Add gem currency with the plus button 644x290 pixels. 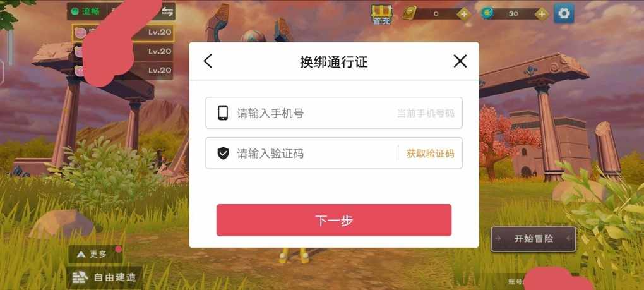(x=541, y=14)
